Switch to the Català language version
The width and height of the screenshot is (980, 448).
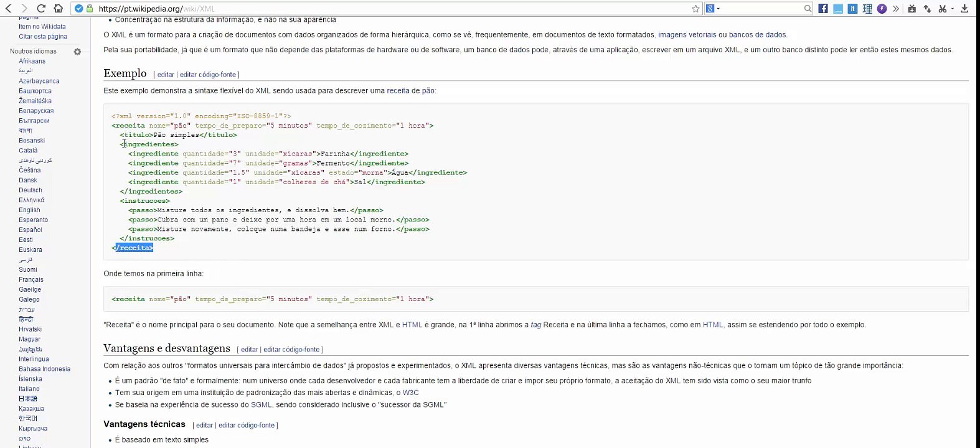[28, 151]
